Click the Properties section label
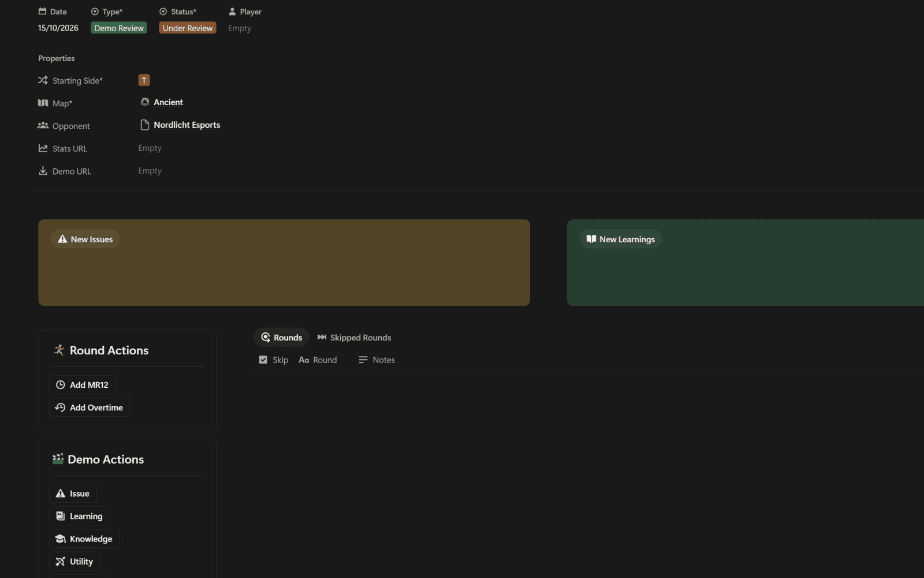924x578 pixels. click(x=57, y=58)
